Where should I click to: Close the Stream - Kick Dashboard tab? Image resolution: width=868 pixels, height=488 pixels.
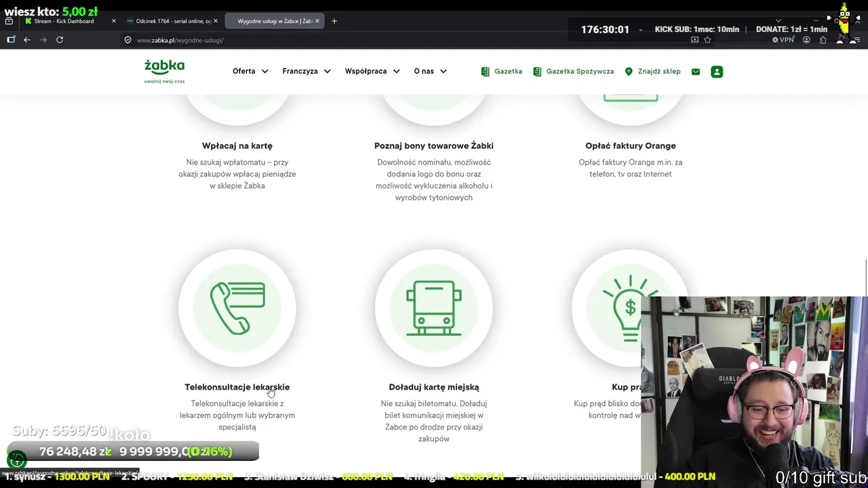114,21
